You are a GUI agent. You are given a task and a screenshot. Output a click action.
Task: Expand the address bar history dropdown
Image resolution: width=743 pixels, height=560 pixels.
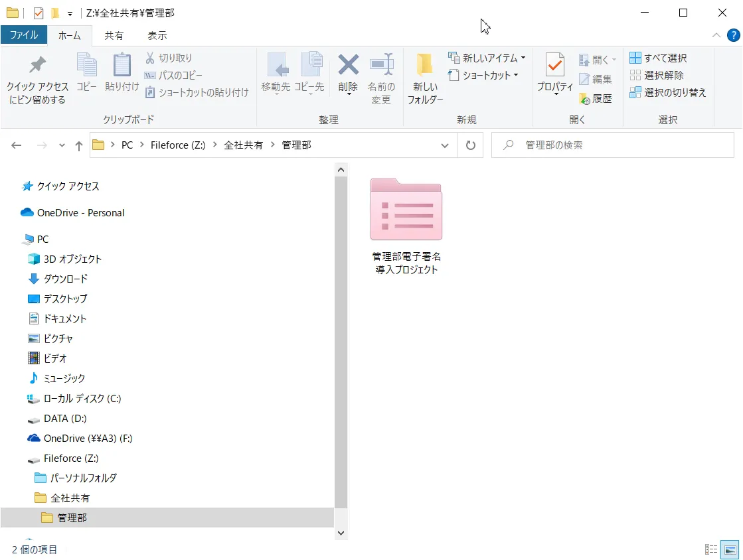pos(444,145)
